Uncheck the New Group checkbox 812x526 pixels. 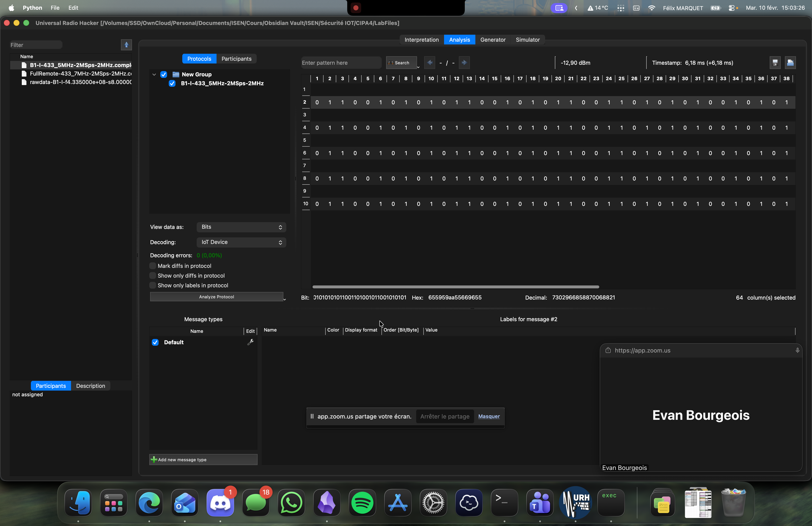164,74
